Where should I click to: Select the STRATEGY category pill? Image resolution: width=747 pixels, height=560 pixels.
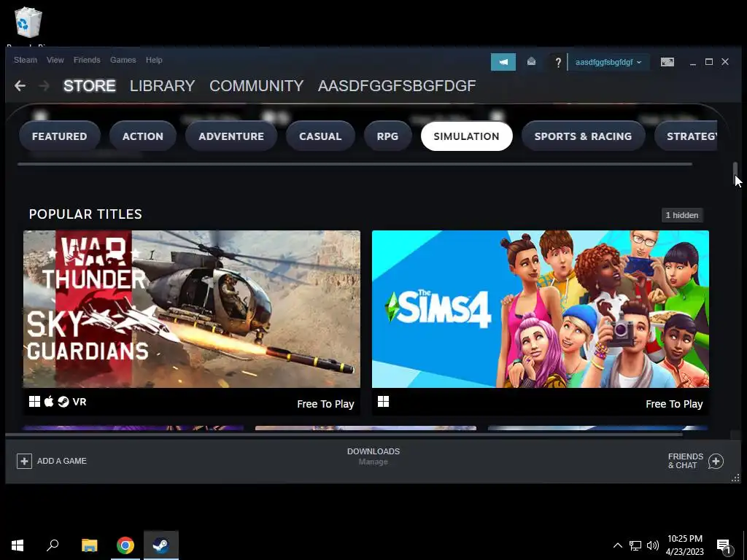click(686, 136)
